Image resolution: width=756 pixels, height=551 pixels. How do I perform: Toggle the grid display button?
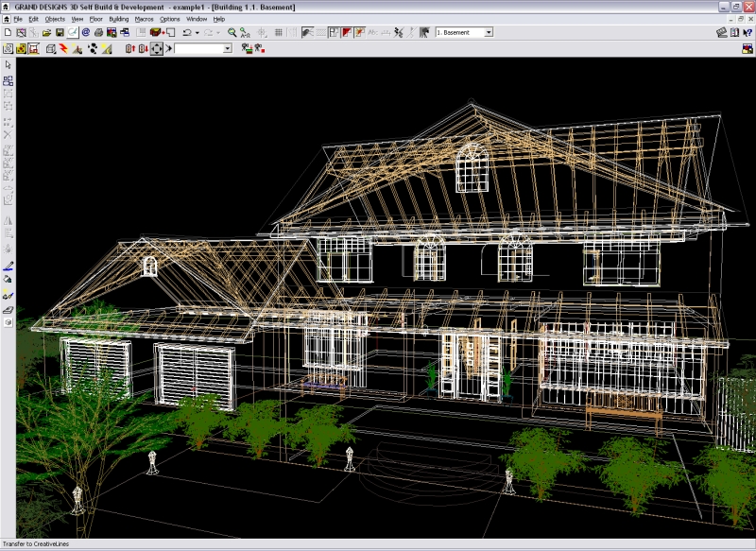[279, 32]
